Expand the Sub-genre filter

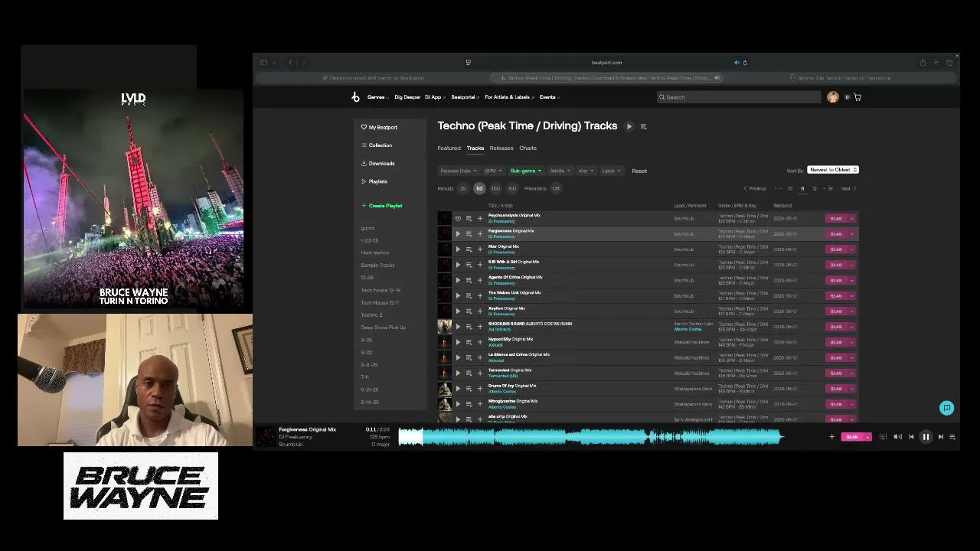pyautogui.click(x=525, y=171)
